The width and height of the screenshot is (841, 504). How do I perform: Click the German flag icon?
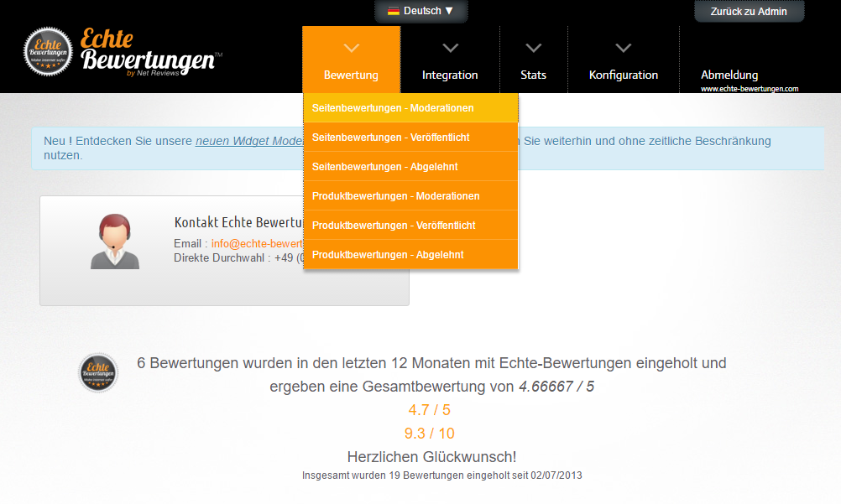pos(394,11)
